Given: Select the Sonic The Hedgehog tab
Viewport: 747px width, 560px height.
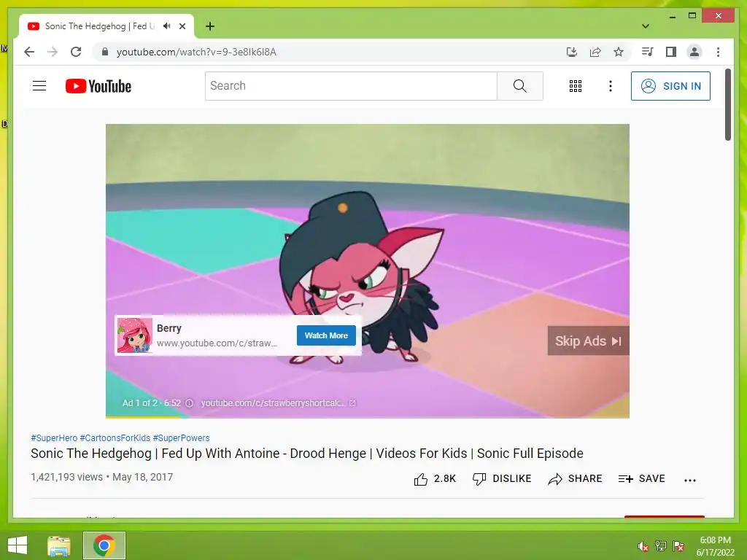Looking at the screenshot, I should pyautogui.click(x=107, y=26).
